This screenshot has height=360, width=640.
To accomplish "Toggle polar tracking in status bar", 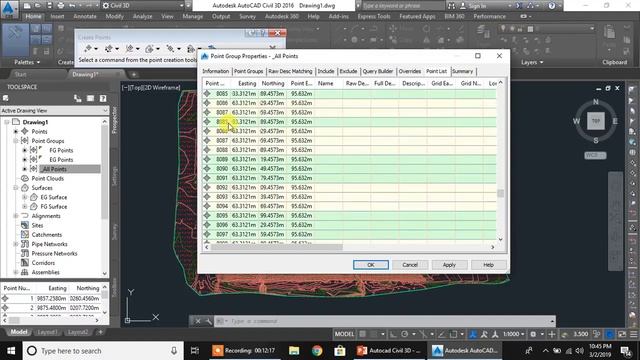I will pos(404,334).
